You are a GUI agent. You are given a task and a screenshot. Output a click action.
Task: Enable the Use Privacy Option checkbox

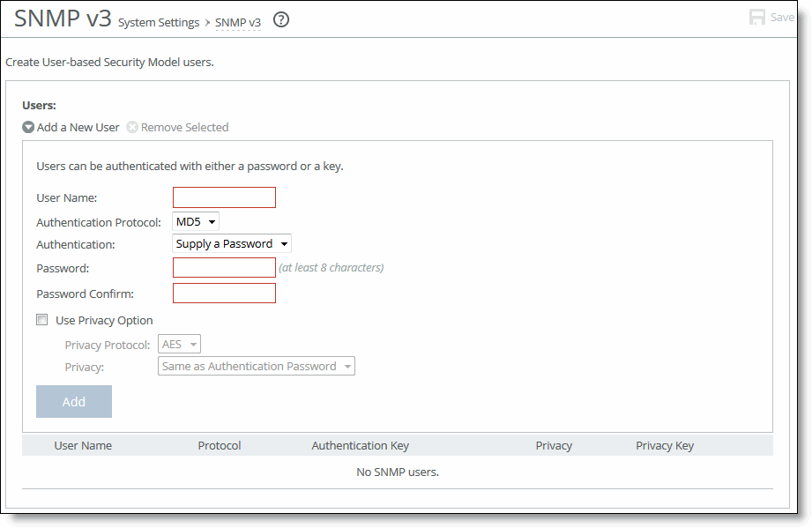41,320
